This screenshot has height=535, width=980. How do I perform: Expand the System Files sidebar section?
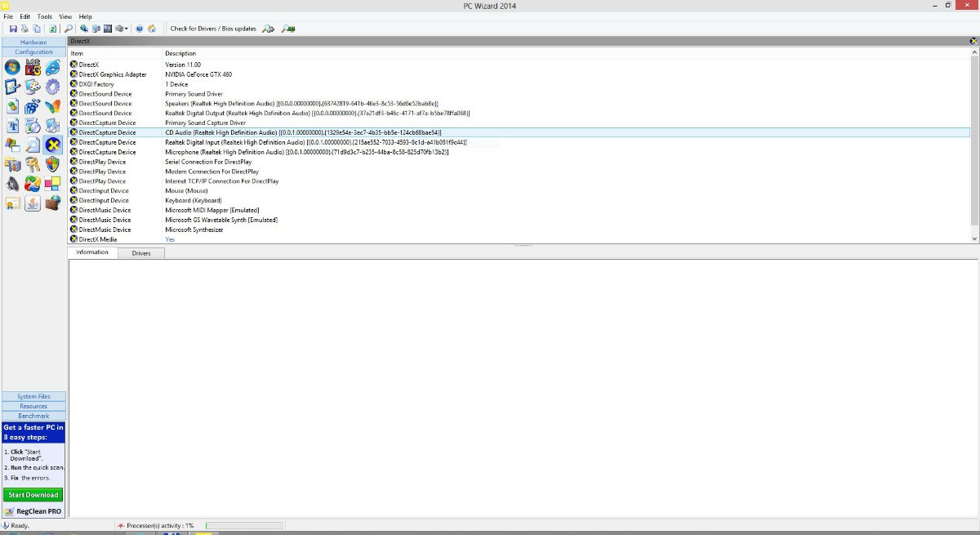pos(33,396)
